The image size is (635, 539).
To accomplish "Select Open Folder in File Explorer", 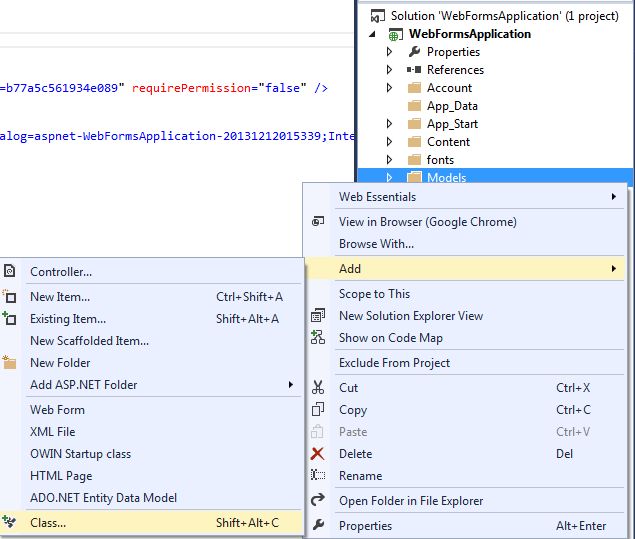I will pos(465,501).
